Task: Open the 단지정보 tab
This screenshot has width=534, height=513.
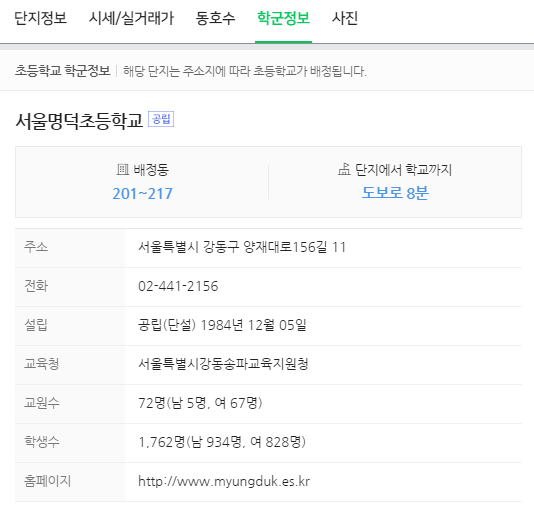Action: (x=40, y=18)
